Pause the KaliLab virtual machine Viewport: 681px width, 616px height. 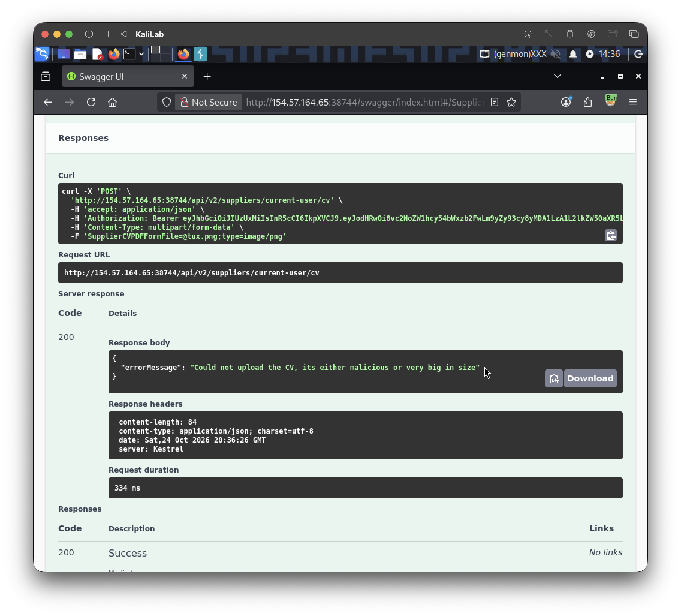107,34
